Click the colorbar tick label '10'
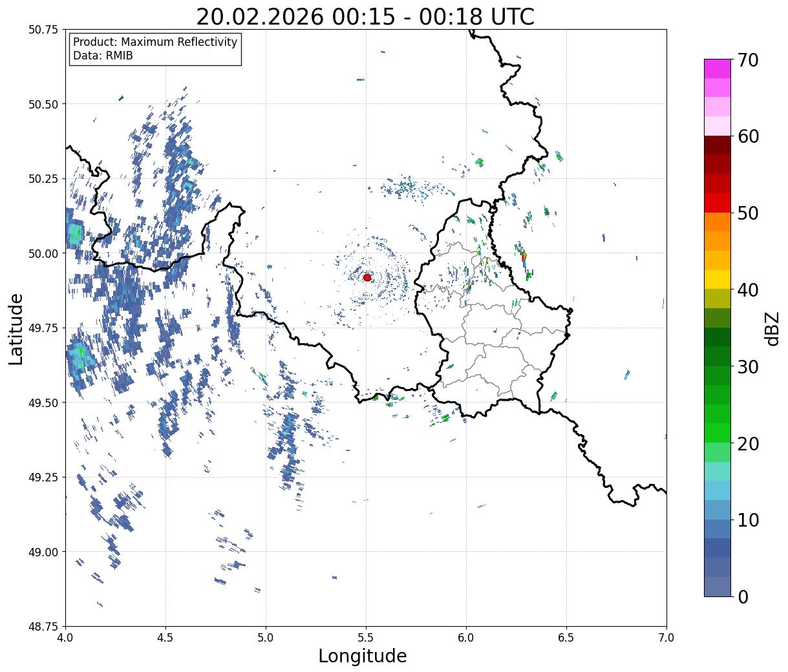Viewport: 788px width, 672px height. tap(748, 520)
